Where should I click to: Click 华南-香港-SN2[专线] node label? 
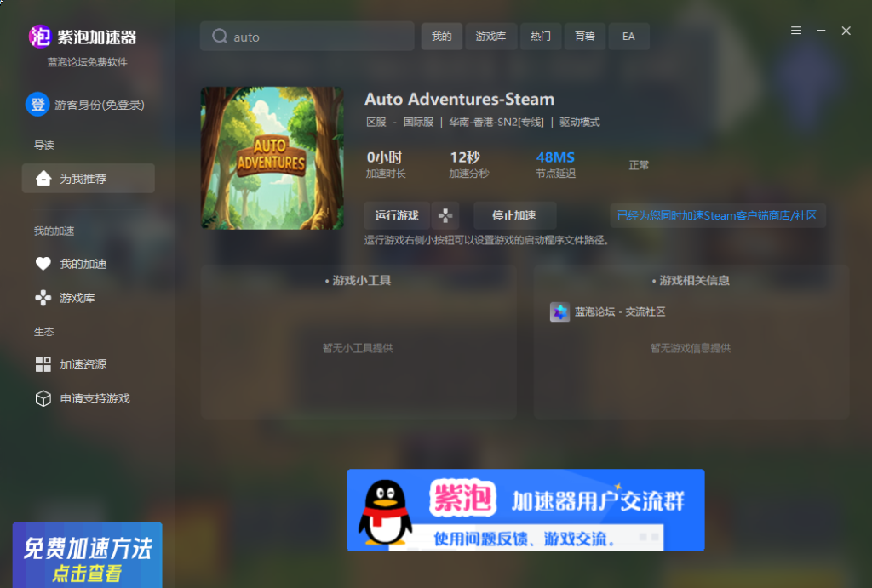496,123
